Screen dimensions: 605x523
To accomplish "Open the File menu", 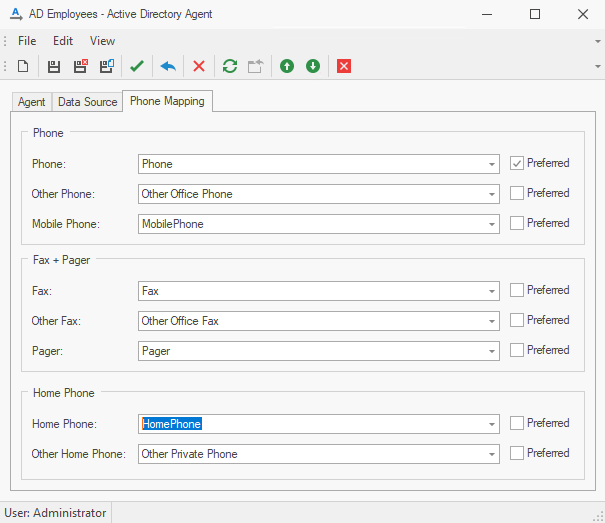I will (27, 41).
